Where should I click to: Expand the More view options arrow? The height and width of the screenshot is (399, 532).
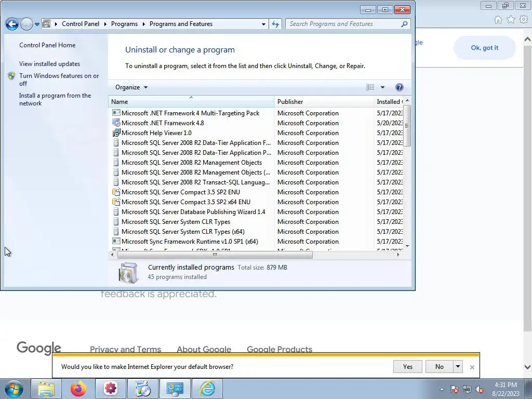tap(382, 87)
